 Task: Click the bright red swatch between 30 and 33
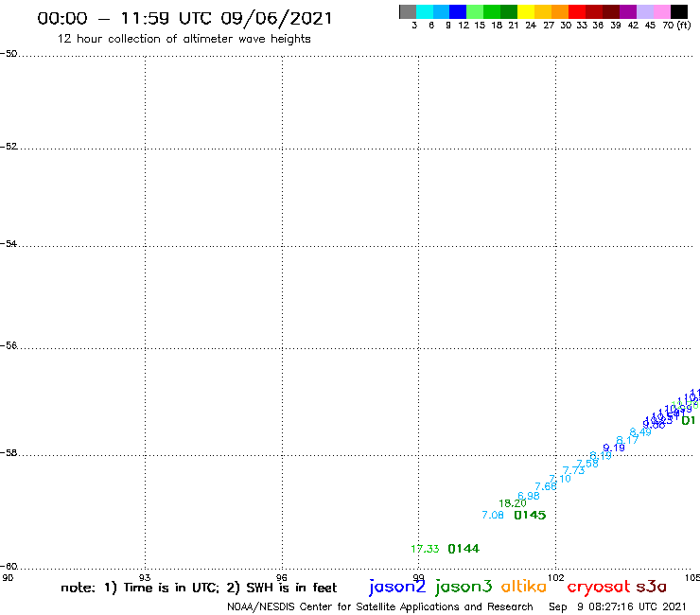point(577,11)
